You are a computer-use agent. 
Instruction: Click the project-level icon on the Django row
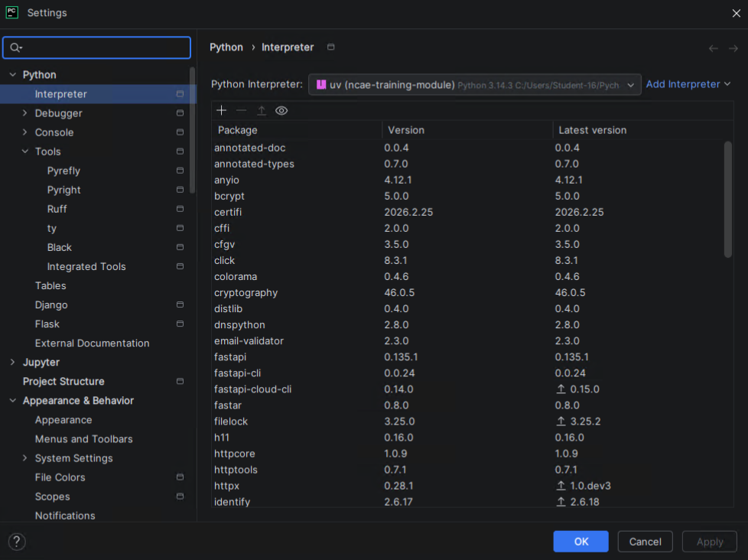(x=180, y=304)
